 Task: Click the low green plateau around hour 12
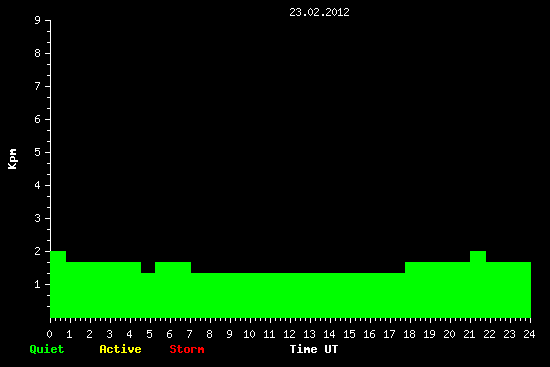tap(298, 295)
